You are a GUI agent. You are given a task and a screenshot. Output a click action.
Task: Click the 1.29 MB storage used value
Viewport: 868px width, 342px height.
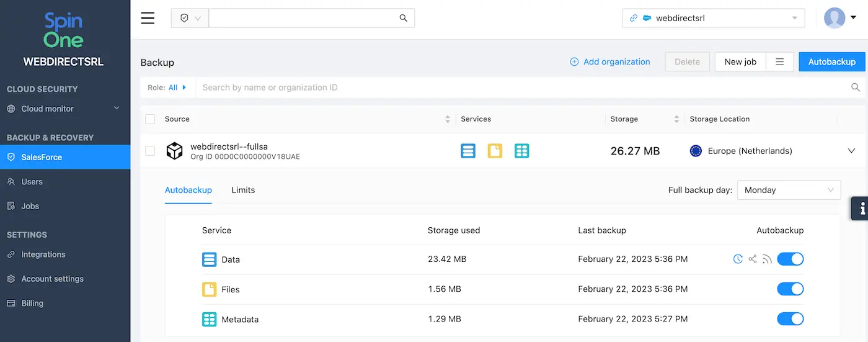tap(445, 319)
